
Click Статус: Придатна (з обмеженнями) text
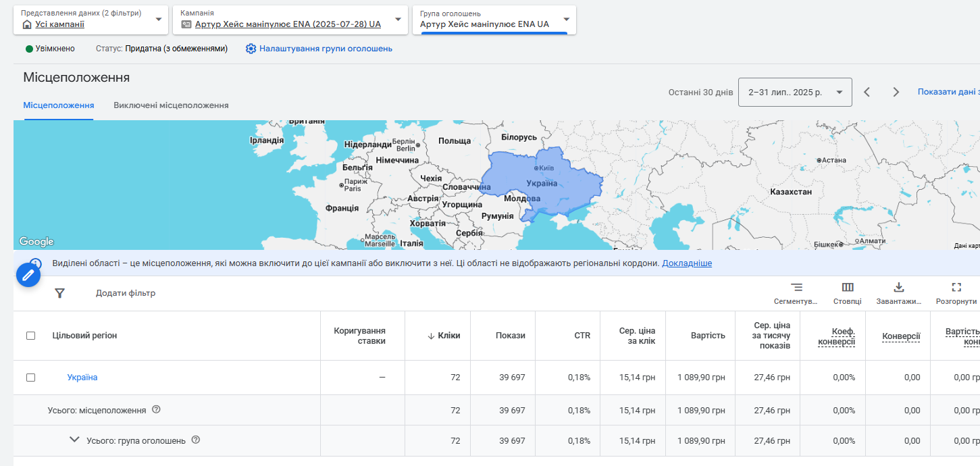point(161,49)
